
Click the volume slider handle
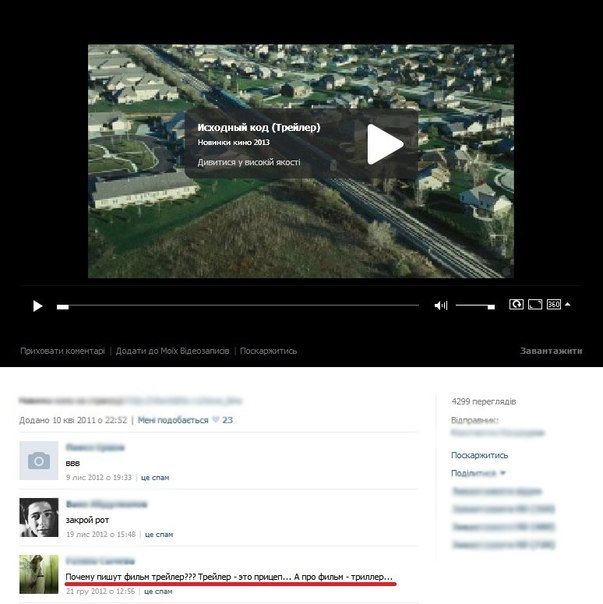pyautogui.click(x=491, y=307)
